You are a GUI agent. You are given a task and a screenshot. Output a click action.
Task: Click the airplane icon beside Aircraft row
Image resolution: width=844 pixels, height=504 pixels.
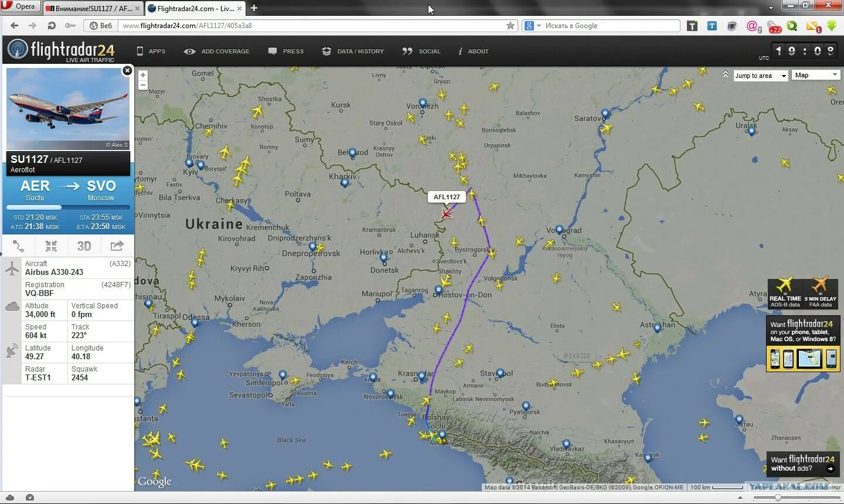click(x=12, y=268)
